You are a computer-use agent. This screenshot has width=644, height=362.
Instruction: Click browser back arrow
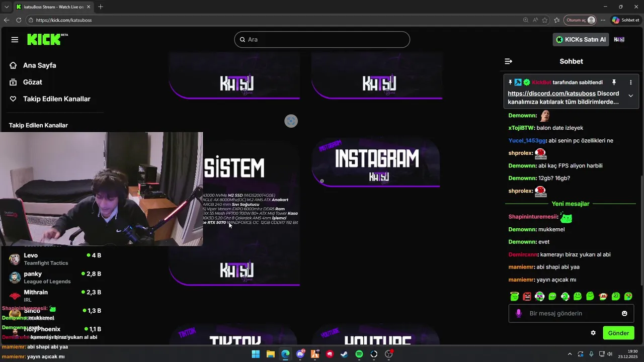pyautogui.click(x=7, y=20)
